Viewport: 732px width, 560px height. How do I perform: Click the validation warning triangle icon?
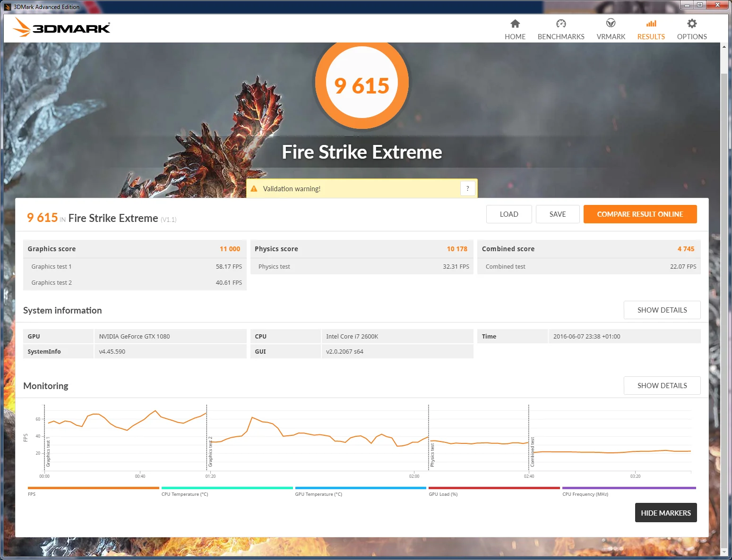coord(254,188)
